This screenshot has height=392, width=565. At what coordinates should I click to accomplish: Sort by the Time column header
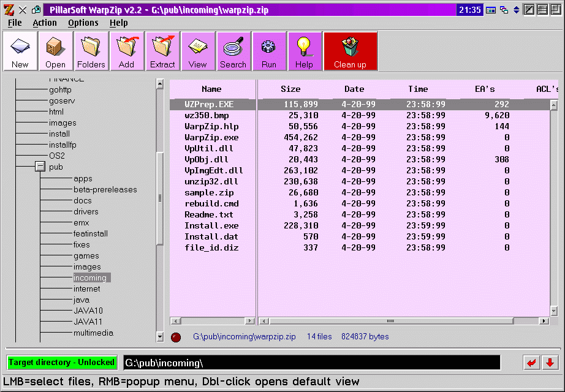pyautogui.click(x=418, y=89)
